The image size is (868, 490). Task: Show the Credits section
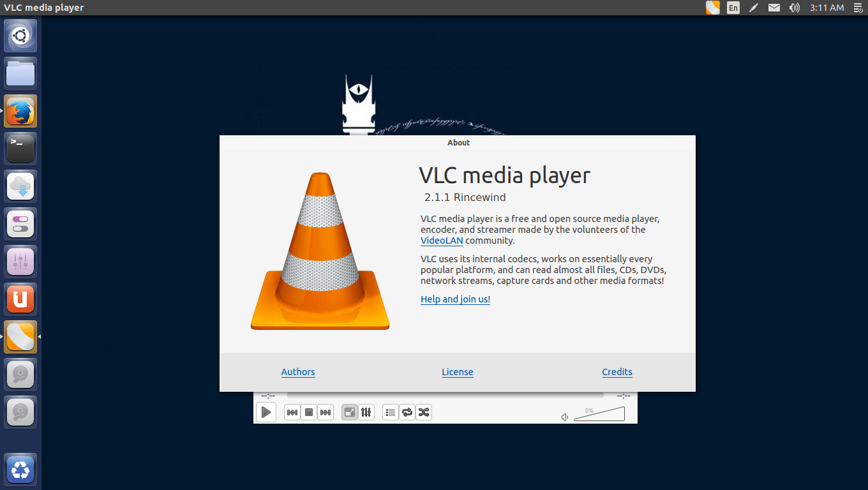[x=617, y=372]
